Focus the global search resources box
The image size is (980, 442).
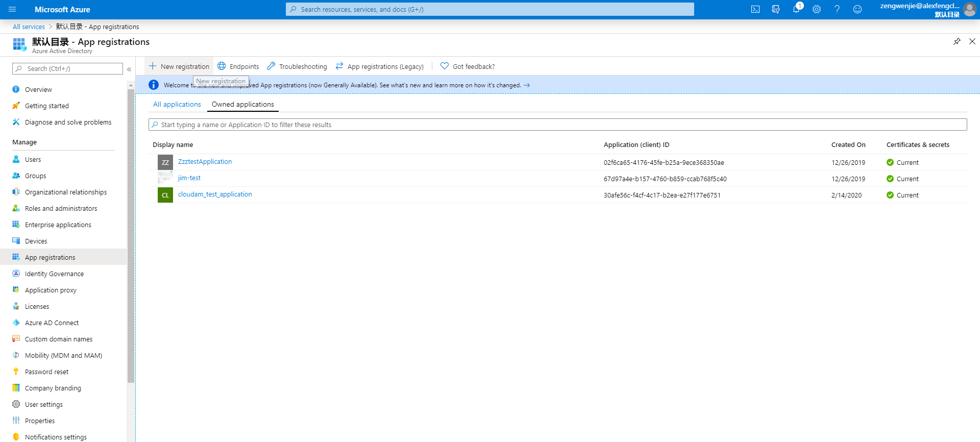tap(490, 9)
